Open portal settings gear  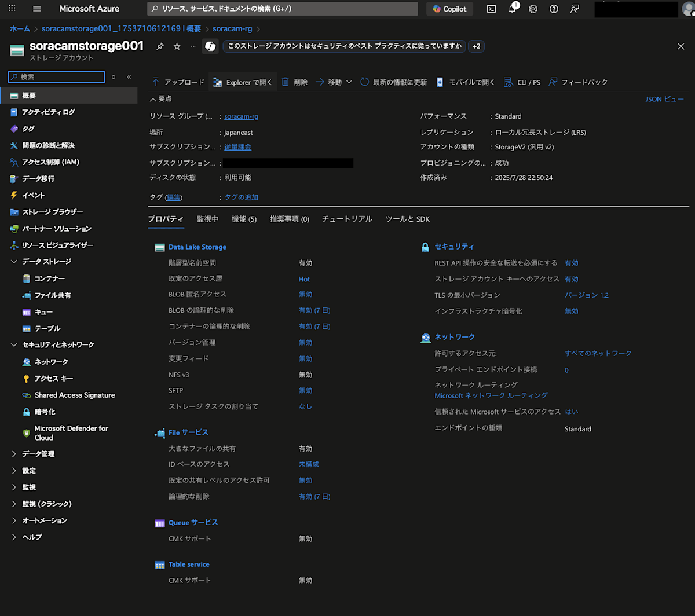(533, 9)
